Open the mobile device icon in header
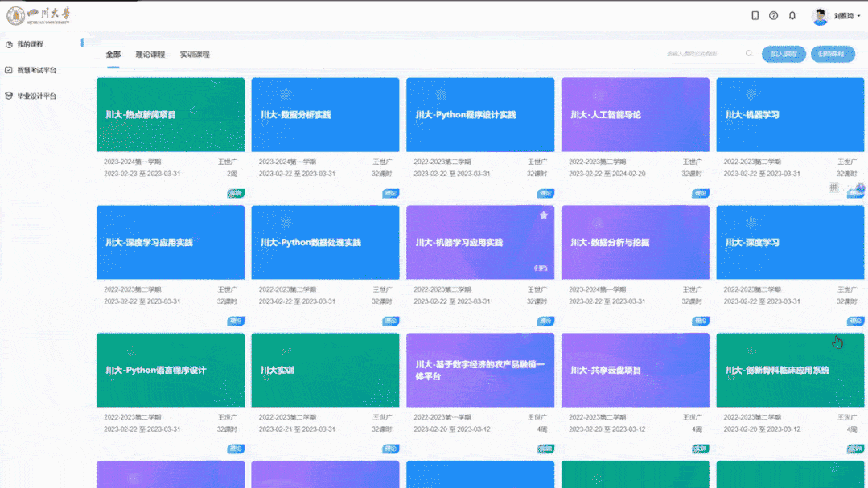 [755, 15]
